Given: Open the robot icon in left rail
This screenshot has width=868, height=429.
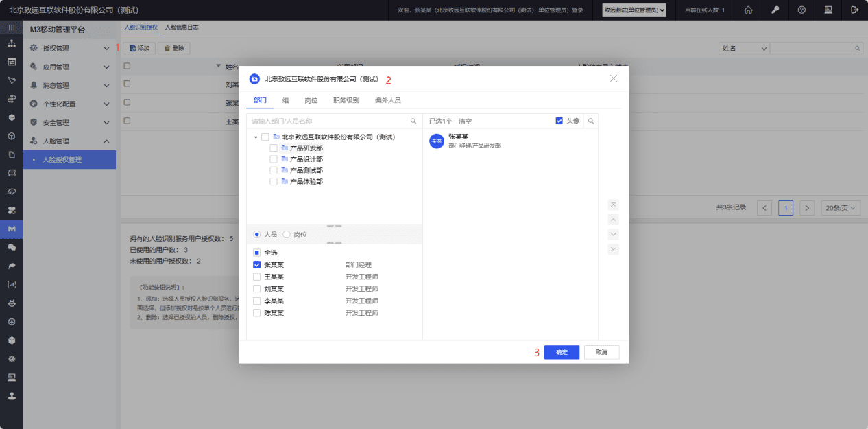Looking at the screenshot, I should 12,303.
